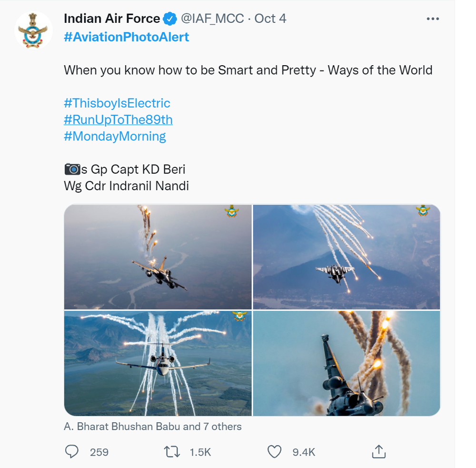Click the Oct 4 tweet timestamp
Viewport: 476px width, 468px height.
(270, 19)
